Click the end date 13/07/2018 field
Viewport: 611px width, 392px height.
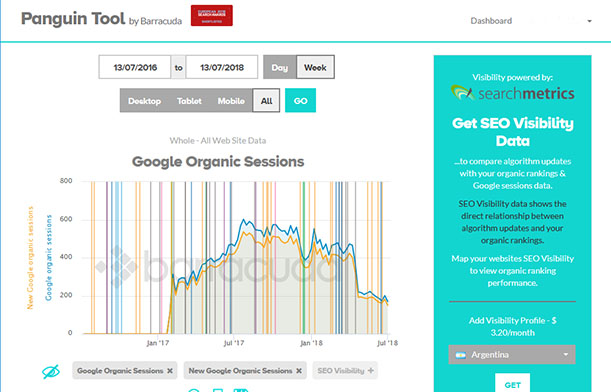point(222,67)
